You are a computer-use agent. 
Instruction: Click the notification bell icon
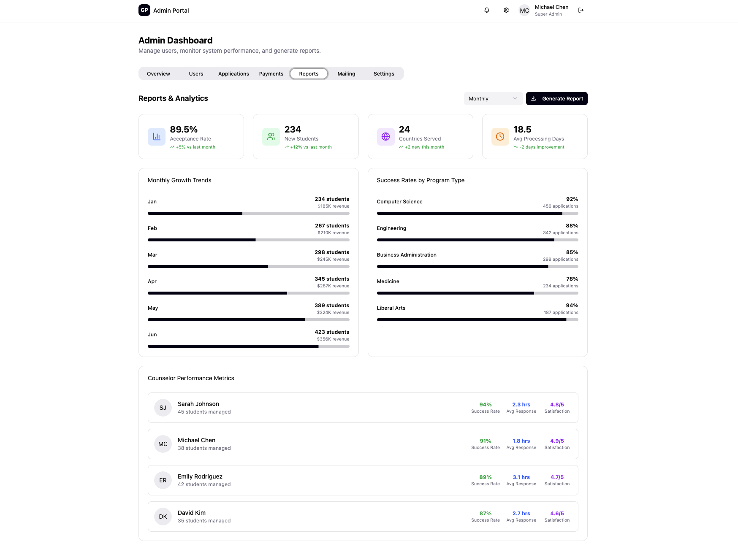click(x=487, y=10)
